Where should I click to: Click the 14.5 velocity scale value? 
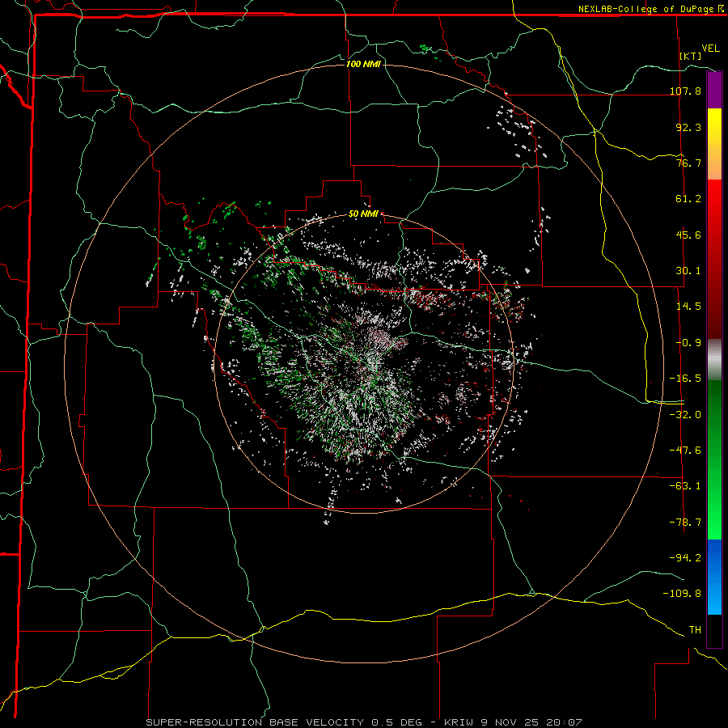688,307
